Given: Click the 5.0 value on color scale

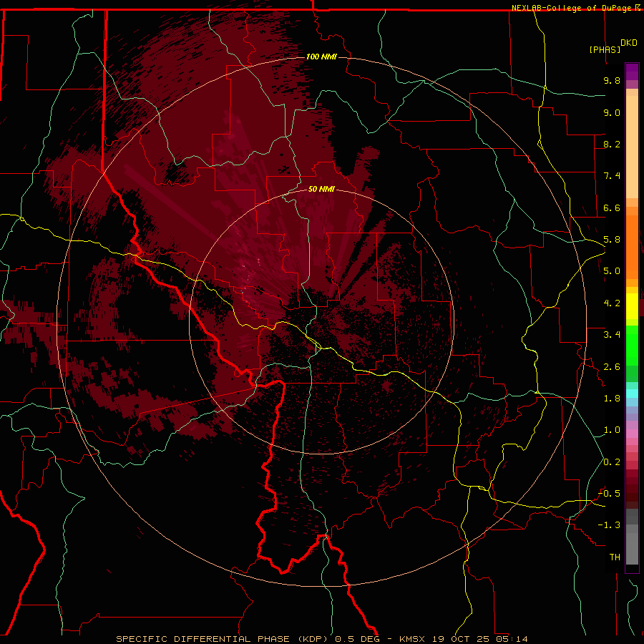Looking at the screenshot, I should pos(612,271).
